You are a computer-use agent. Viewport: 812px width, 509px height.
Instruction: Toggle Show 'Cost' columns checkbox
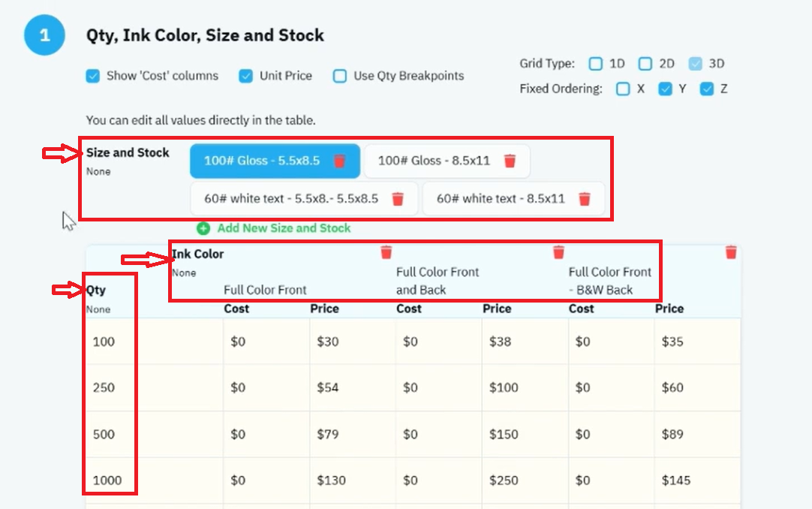(x=93, y=76)
